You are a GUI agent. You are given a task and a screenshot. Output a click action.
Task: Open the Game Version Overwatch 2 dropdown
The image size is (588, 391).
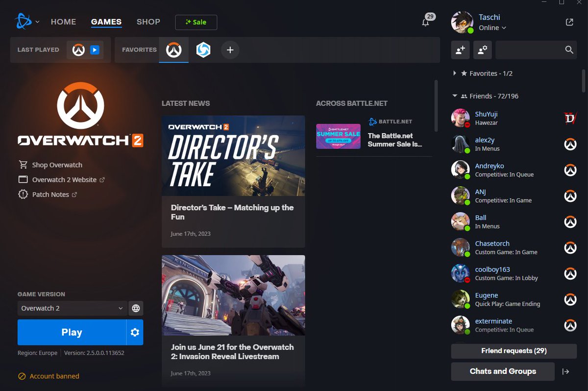tap(73, 308)
